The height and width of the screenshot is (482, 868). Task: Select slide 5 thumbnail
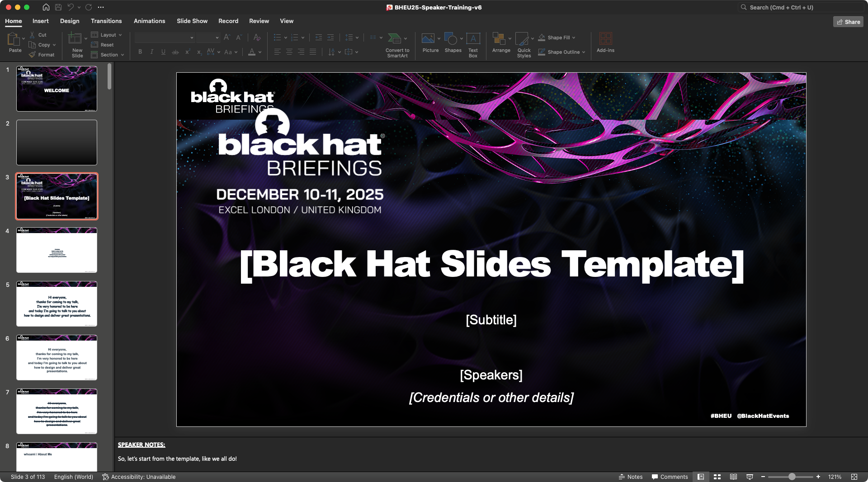(57, 304)
